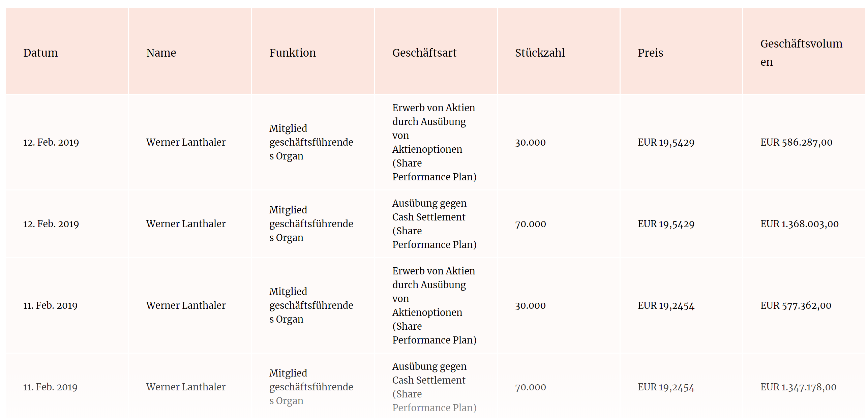Select the EUR 577.362,00 volume cell
868x418 pixels.
(x=796, y=305)
